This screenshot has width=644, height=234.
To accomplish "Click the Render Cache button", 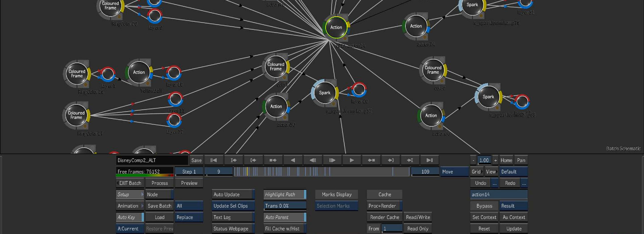I will pyautogui.click(x=384, y=217).
